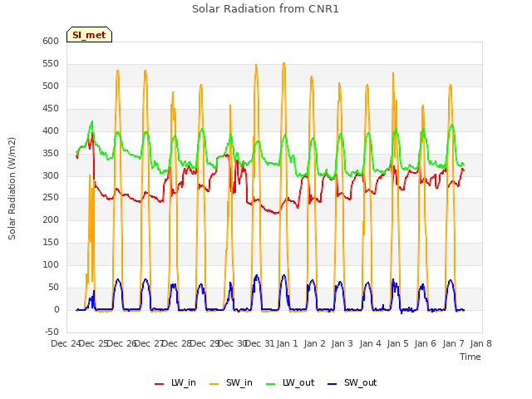This screenshot has width=532, height=399.
Task: Click the Jan 6 x-axis date label
Action: (426, 343)
